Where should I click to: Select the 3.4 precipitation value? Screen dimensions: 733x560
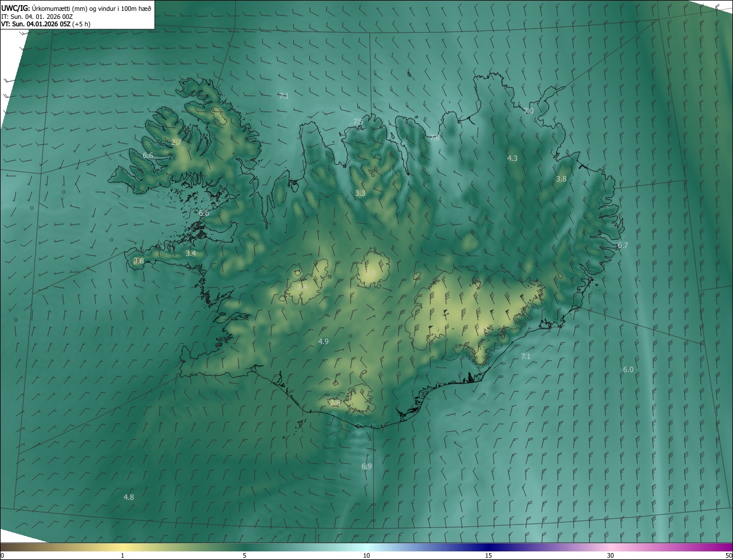click(x=191, y=253)
